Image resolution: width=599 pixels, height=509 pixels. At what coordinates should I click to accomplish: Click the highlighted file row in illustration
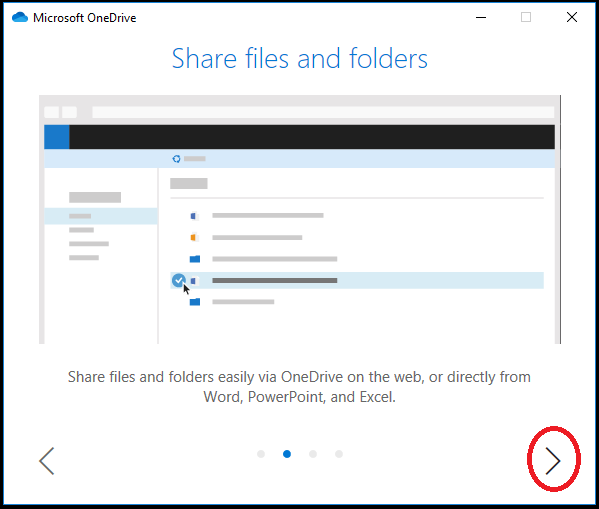pyautogui.click(x=357, y=280)
